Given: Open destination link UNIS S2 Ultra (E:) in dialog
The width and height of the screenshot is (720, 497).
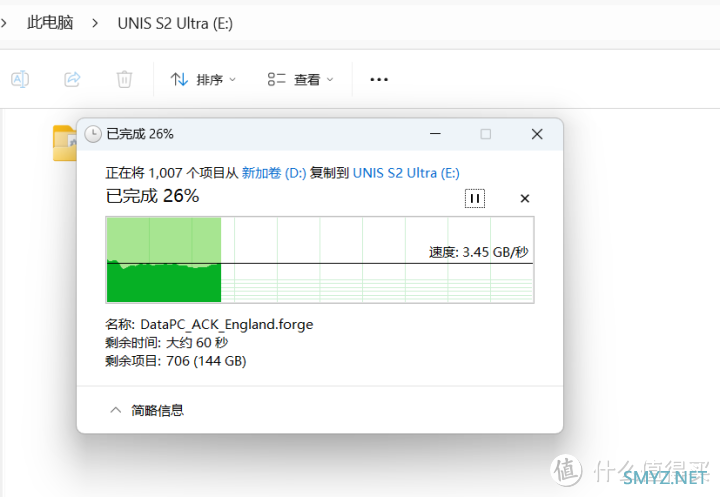Looking at the screenshot, I should click(x=406, y=173).
